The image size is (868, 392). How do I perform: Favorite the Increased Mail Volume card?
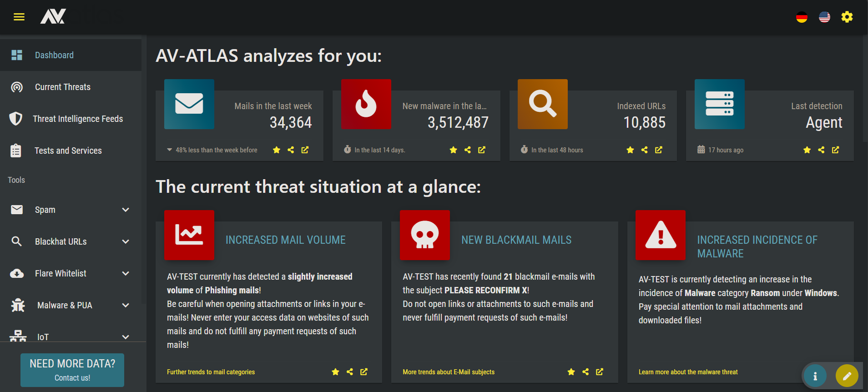tap(336, 372)
